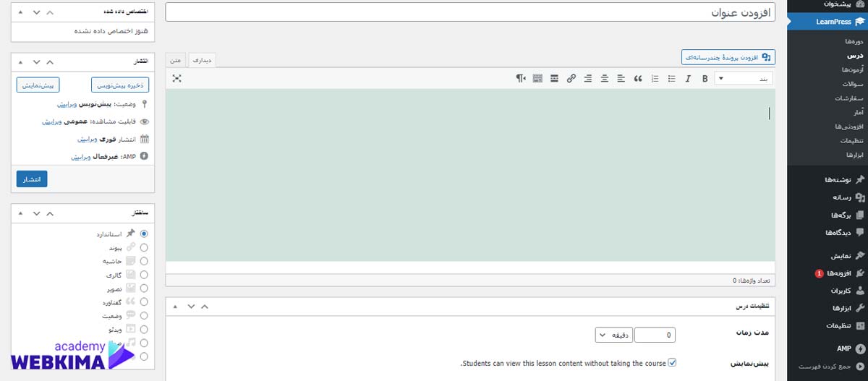Switch to the متن text editor tab
Image resolution: width=868 pixels, height=381 pixels.
click(177, 60)
